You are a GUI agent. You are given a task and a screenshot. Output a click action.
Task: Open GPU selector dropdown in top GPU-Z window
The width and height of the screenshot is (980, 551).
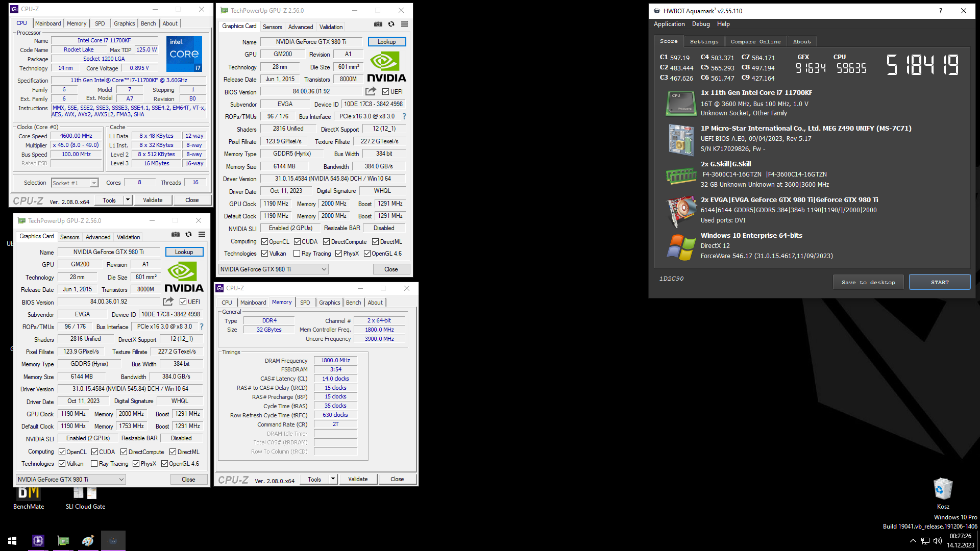click(x=273, y=269)
